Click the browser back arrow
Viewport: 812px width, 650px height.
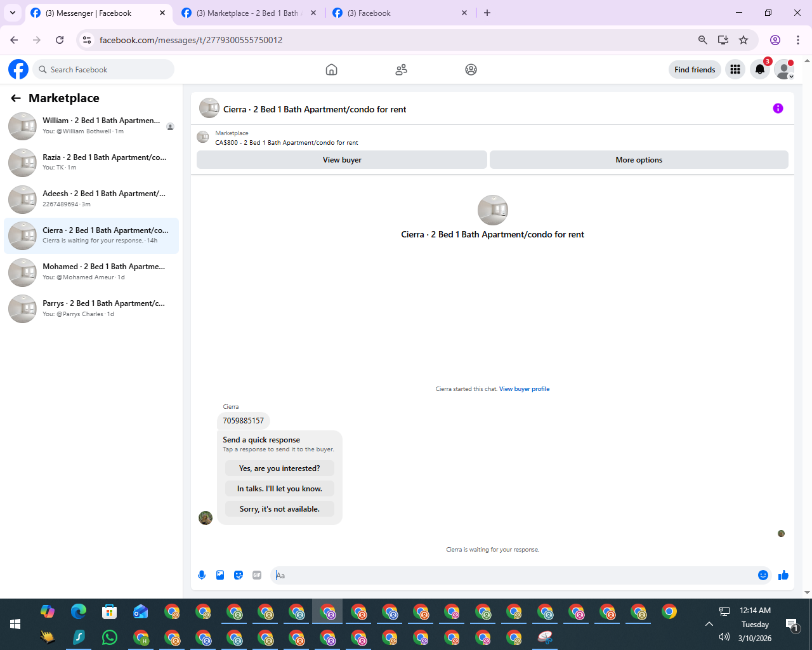pos(14,40)
